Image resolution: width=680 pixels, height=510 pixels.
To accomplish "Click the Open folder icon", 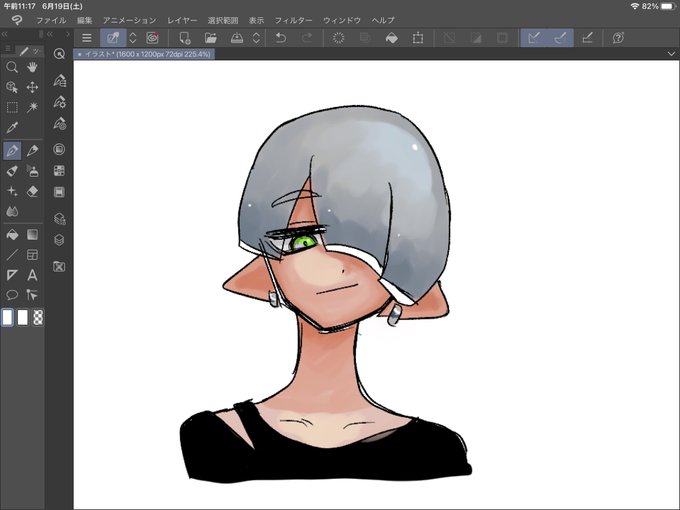I will tap(211, 38).
